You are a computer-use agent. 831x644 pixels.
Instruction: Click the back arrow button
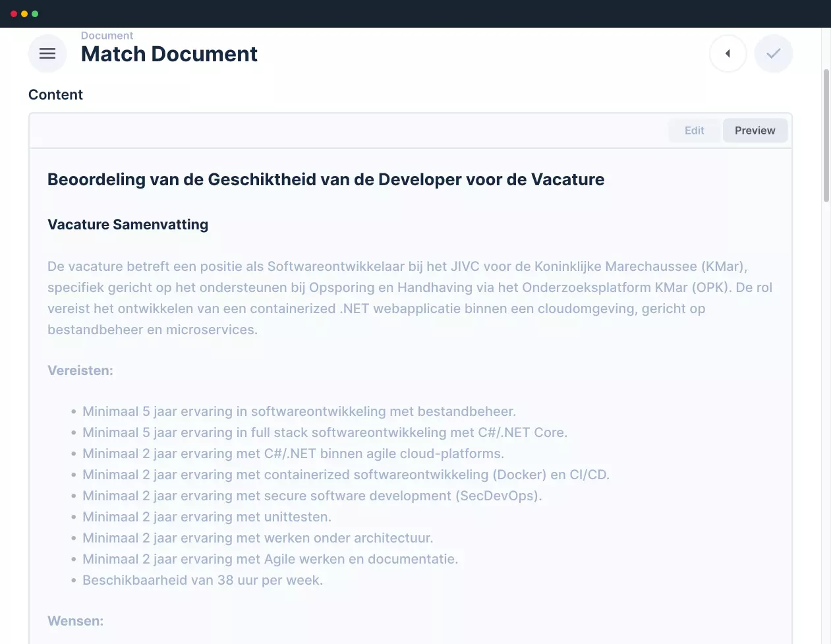728,53
